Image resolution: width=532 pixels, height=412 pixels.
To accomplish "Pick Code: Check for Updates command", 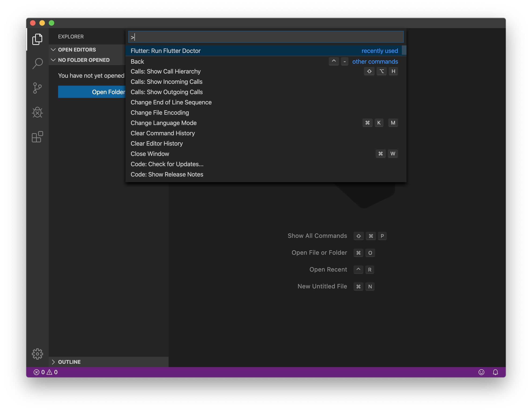I will click(x=167, y=164).
